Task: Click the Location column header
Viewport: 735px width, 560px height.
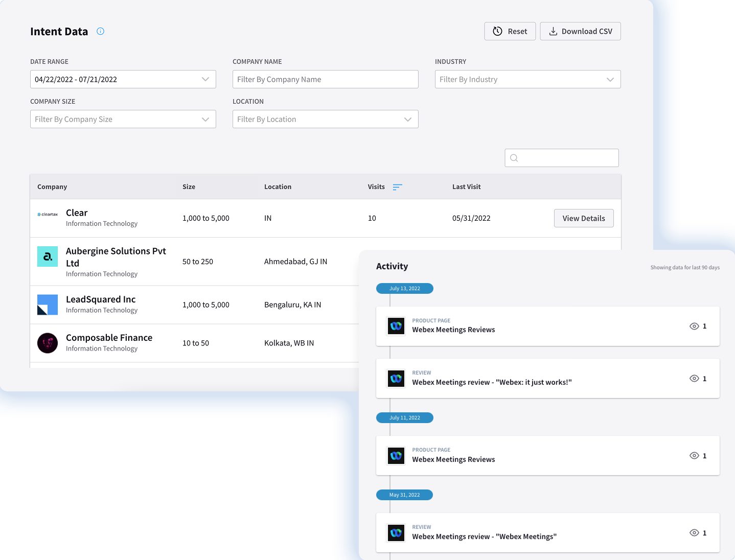Action: [x=278, y=187]
